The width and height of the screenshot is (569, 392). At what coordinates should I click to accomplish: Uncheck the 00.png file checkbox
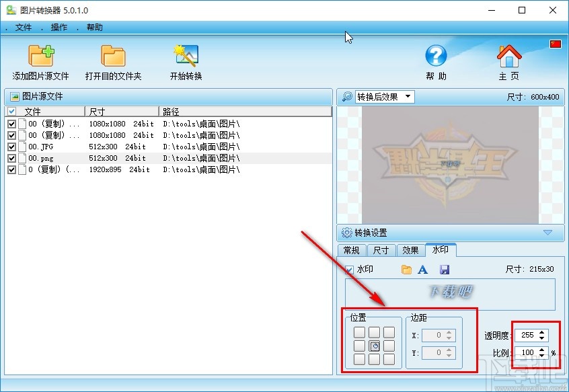11,158
